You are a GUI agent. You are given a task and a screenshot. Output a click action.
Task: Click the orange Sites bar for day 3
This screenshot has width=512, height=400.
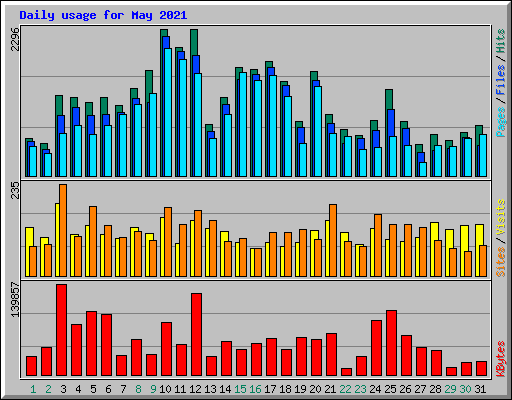pyautogui.click(x=63, y=230)
